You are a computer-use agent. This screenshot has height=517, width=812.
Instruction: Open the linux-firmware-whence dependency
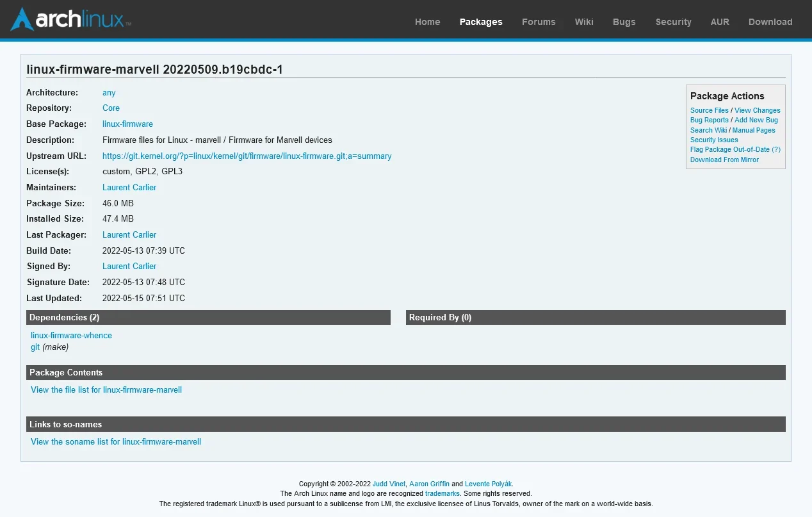pos(71,336)
